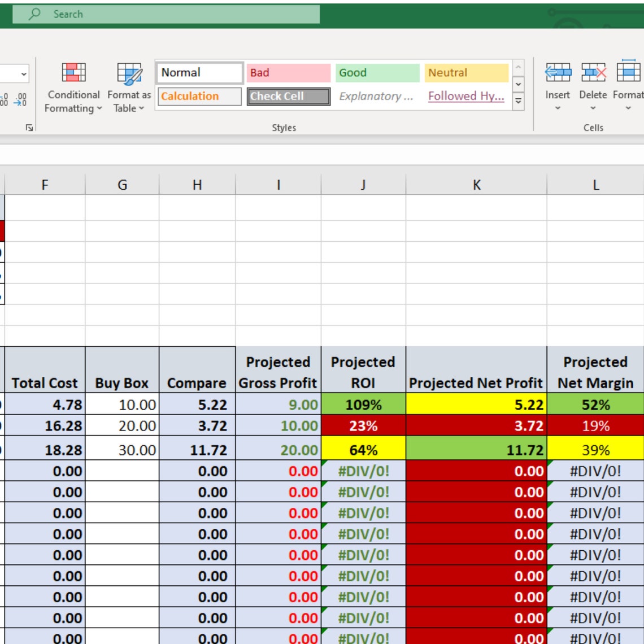The image size is (644, 644).
Task: Expand the Insert dropdown arrow
Action: tap(557, 108)
